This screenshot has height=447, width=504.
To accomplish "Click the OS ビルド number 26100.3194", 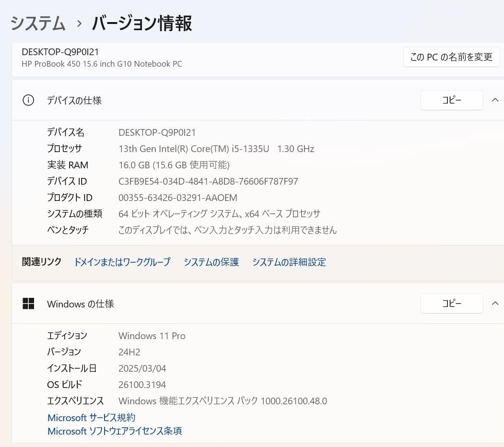I will (x=142, y=384).
